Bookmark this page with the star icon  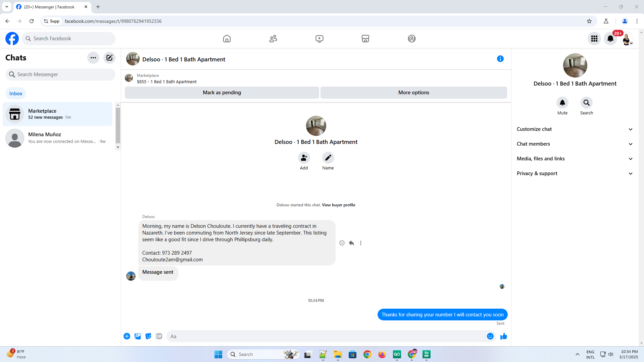click(x=589, y=21)
